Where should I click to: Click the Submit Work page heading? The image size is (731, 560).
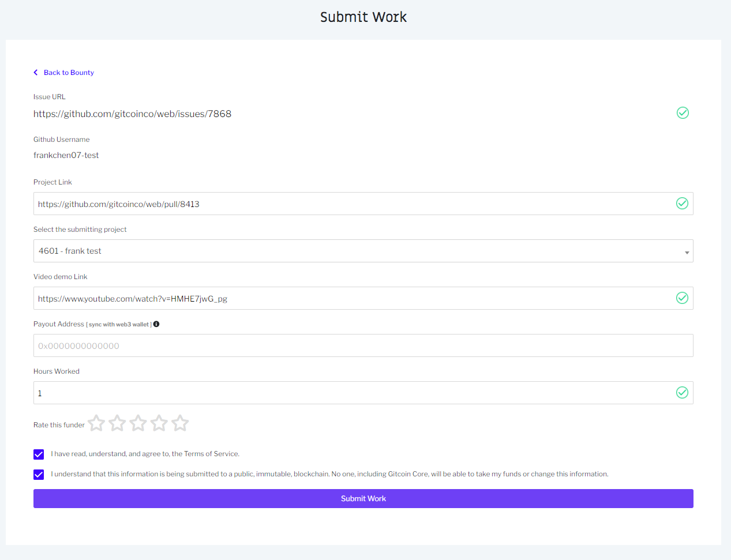[363, 17]
